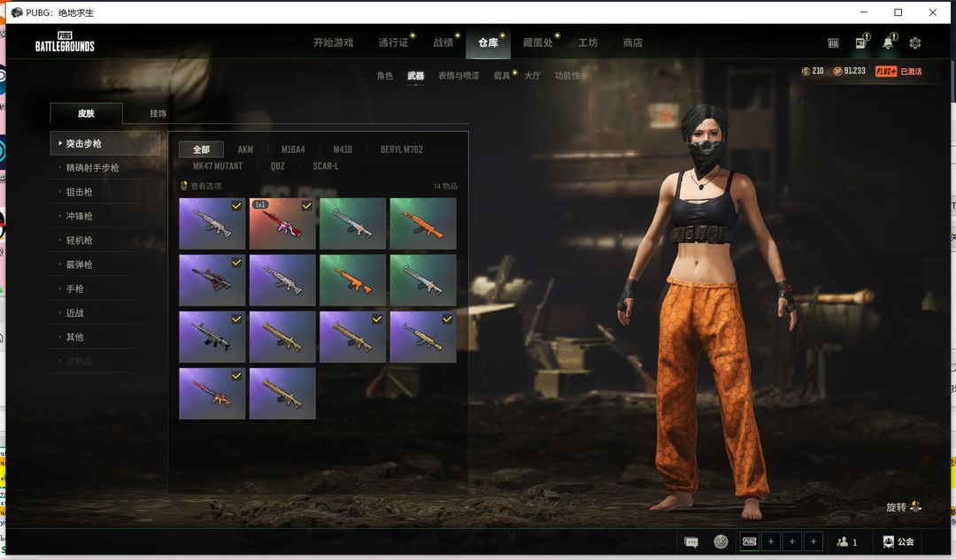The width and height of the screenshot is (956, 560).
Task: Expand the 突击步枪 category arrow
Action: click(x=60, y=143)
